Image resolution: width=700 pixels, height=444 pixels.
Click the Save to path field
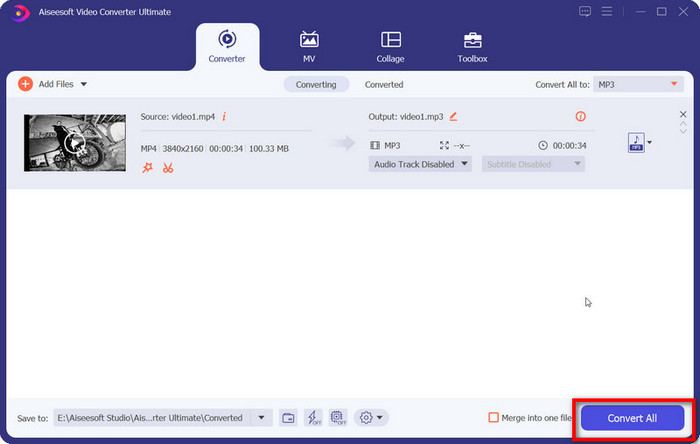(152, 418)
